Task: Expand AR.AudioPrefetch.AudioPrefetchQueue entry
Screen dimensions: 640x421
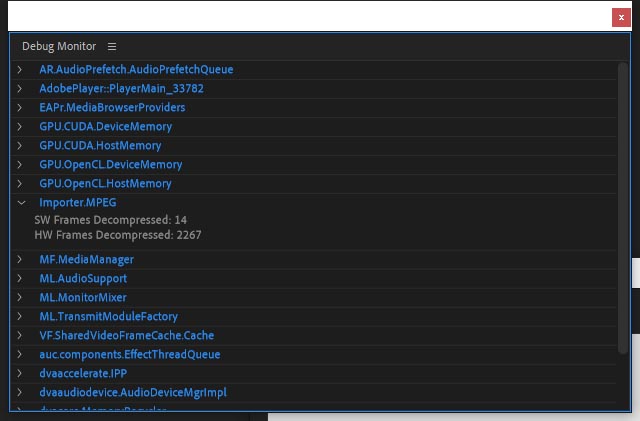Action: coord(19,70)
